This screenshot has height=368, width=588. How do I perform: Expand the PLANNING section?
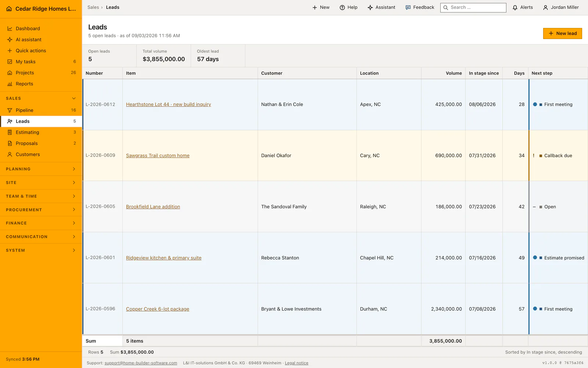tap(41, 169)
